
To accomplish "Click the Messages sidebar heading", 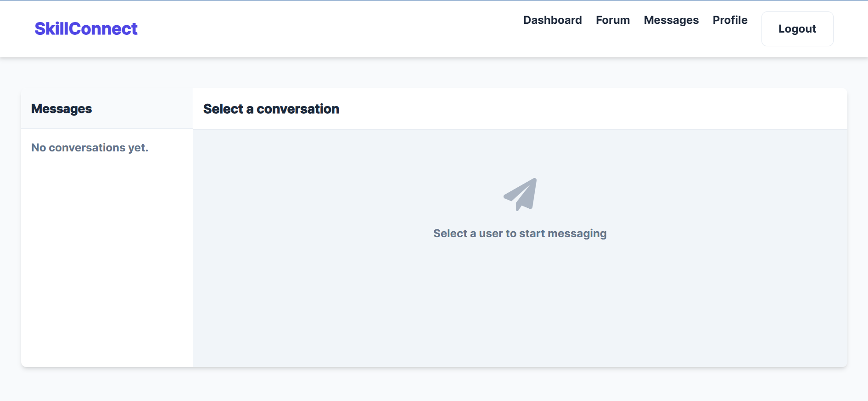I will [x=62, y=109].
